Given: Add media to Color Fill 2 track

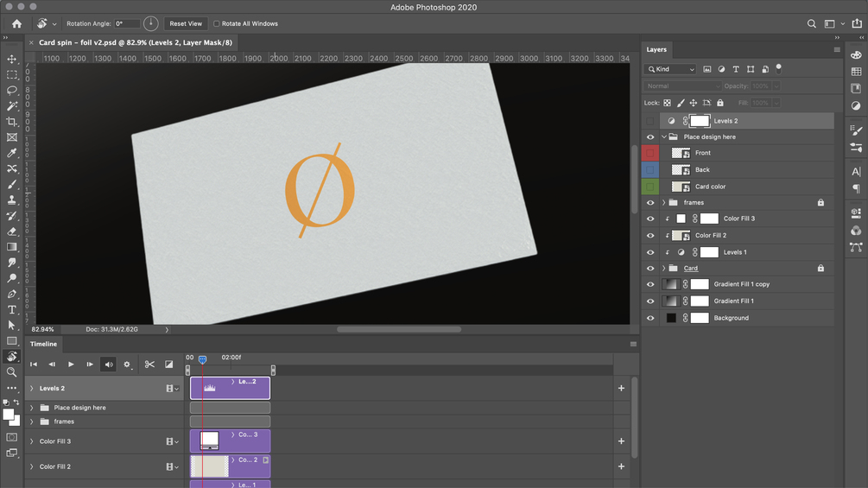Looking at the screenshot, I should pos(621,466).
